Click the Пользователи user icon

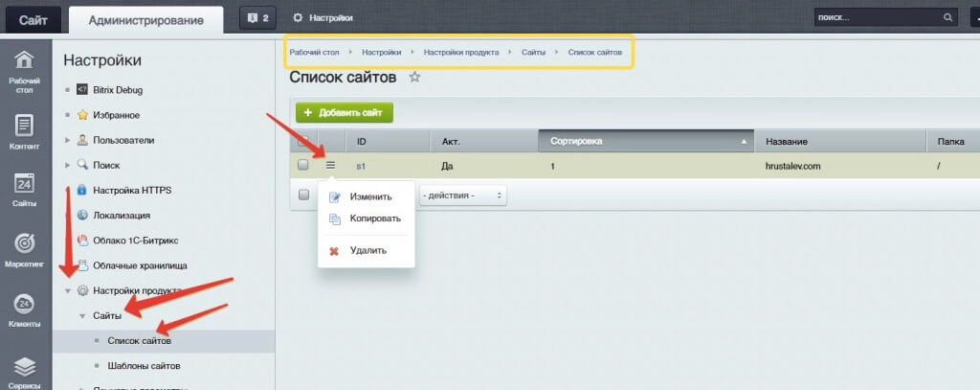[82, 140]
